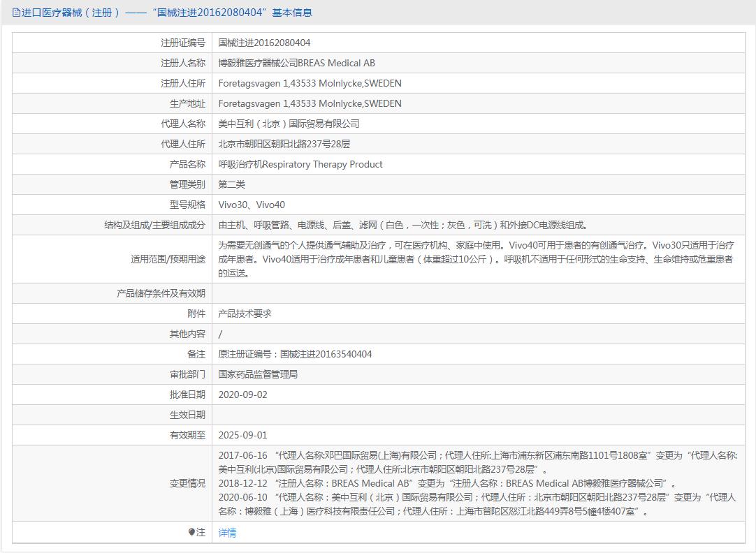Select registration number value 国械注进20162080404
Screen dimensions: 756x553
tap(264, 43)
